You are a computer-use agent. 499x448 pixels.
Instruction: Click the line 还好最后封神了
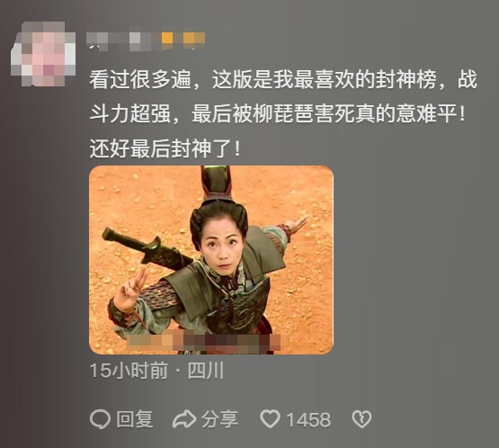pyautogui.click(x=165, y=148)
